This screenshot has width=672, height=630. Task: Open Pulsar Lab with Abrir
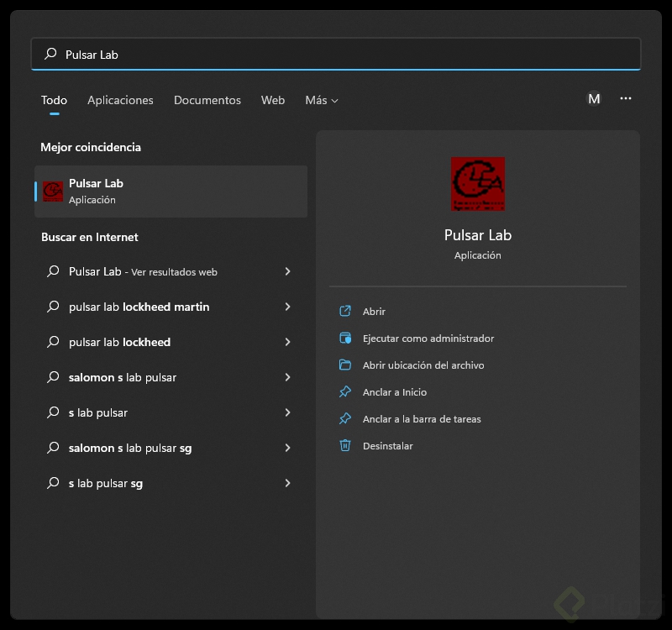click(x=374, y=312)
